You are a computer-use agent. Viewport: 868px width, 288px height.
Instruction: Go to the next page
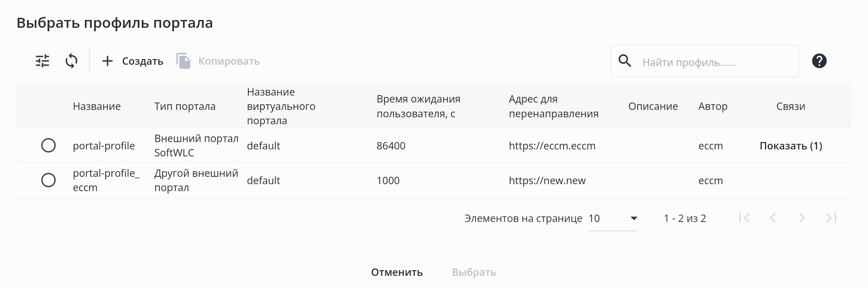pyautogui.click(x=802, y=218)
